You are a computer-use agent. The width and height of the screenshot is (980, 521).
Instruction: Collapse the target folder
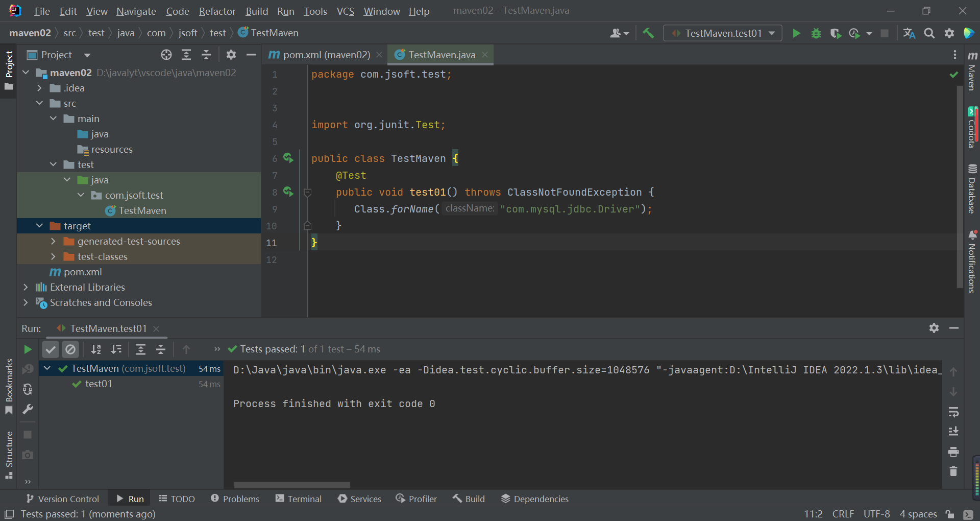[x=39, y=226]
